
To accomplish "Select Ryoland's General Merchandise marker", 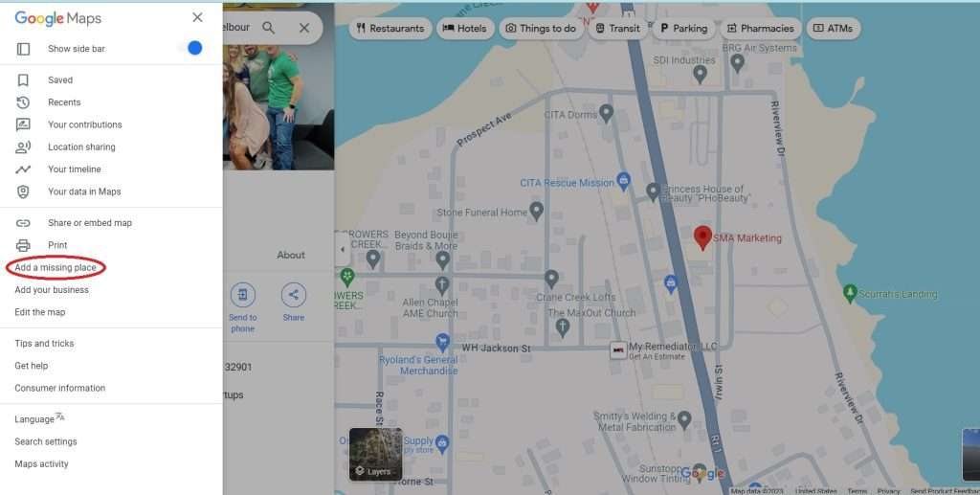I will click(442, 343).
